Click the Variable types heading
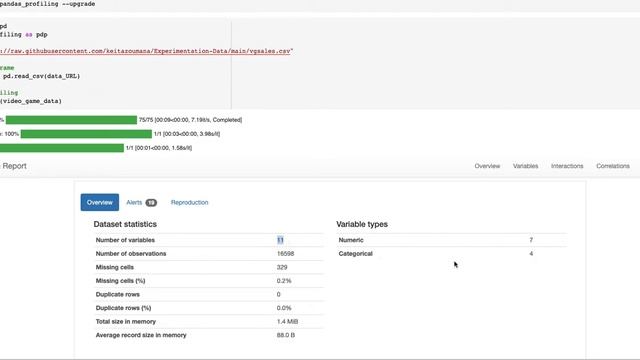 [x=362, y=224]
